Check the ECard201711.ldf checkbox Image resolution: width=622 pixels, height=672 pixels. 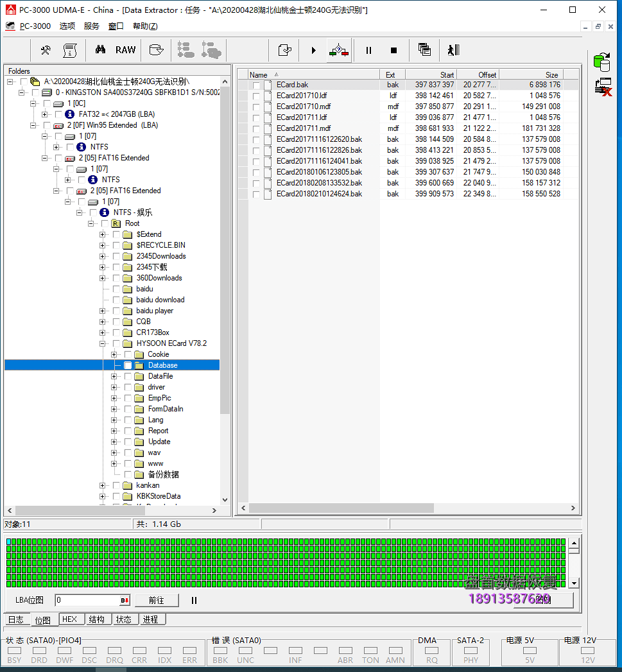[x=256, y=118]
